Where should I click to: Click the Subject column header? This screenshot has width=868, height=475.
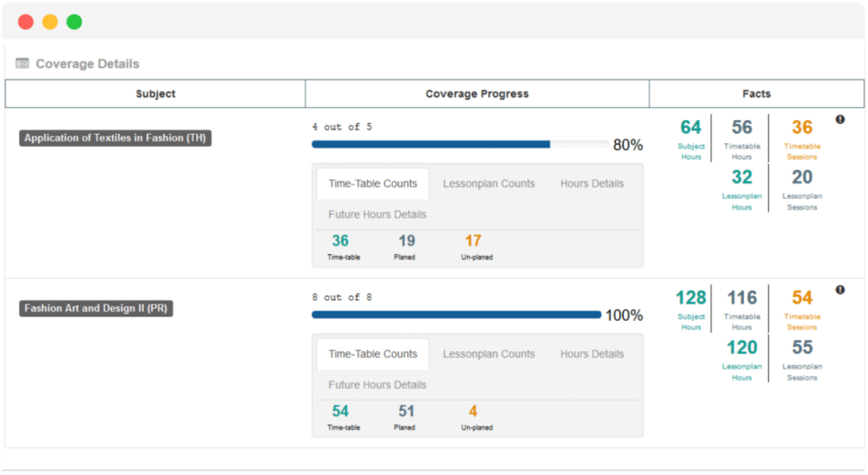(x=156, y=94)
